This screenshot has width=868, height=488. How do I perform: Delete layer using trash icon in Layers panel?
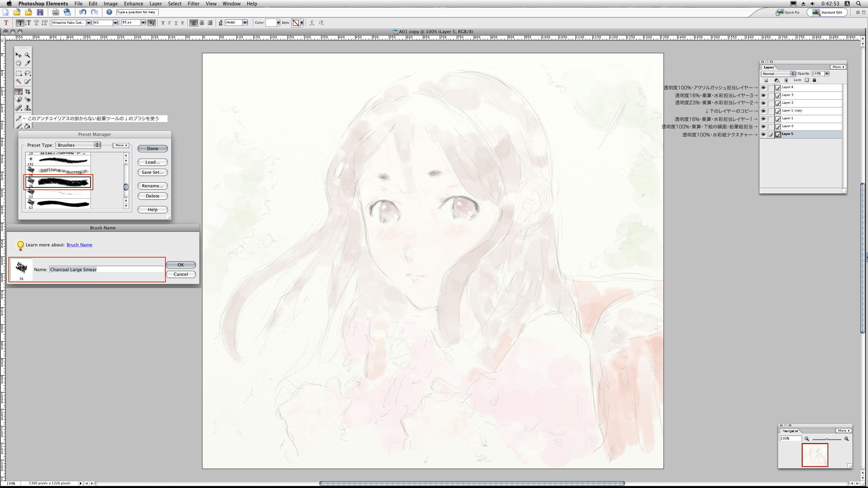coord(786,80)
